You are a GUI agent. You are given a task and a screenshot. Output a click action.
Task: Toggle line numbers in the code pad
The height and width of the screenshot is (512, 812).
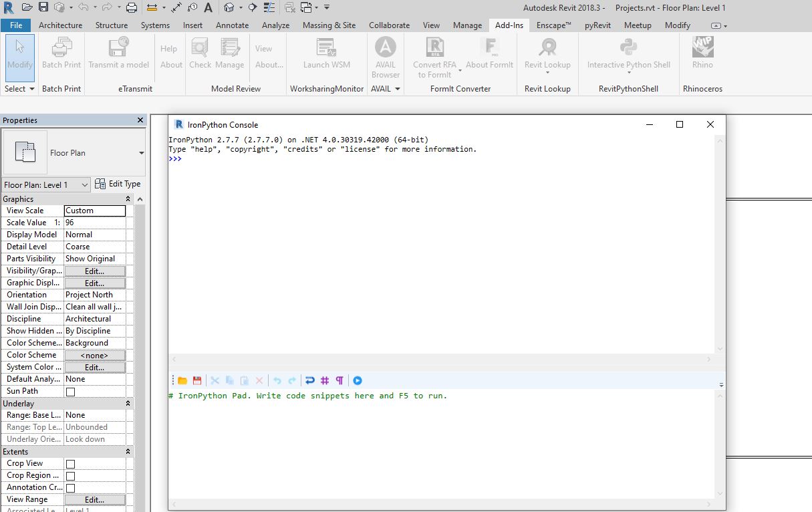[x=325, y=380]
